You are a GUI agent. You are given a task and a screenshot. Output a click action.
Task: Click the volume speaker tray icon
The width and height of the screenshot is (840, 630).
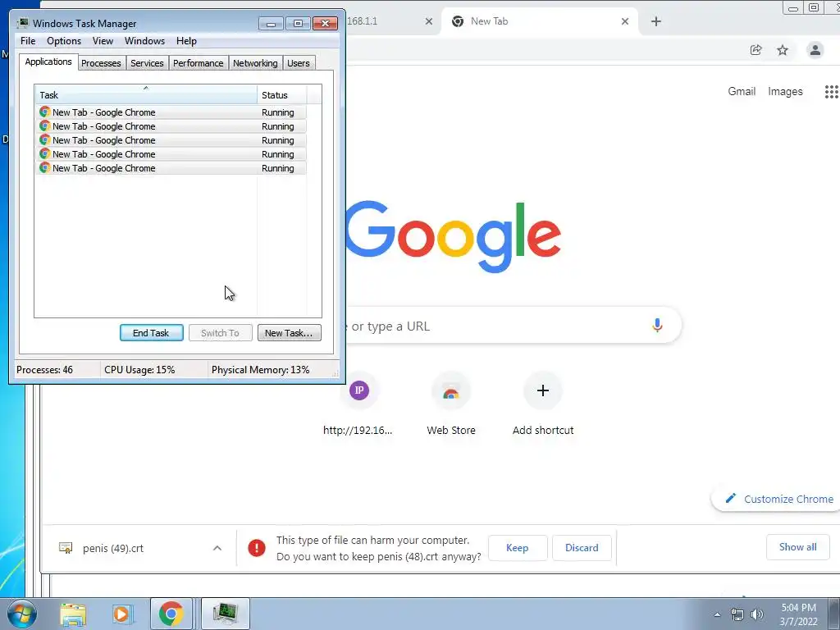coord(757,614)
